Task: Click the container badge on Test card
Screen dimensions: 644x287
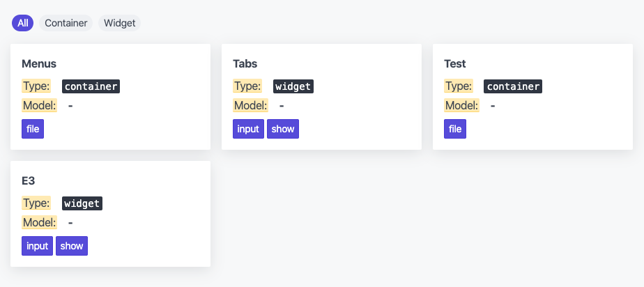Action: click(513, 86)
